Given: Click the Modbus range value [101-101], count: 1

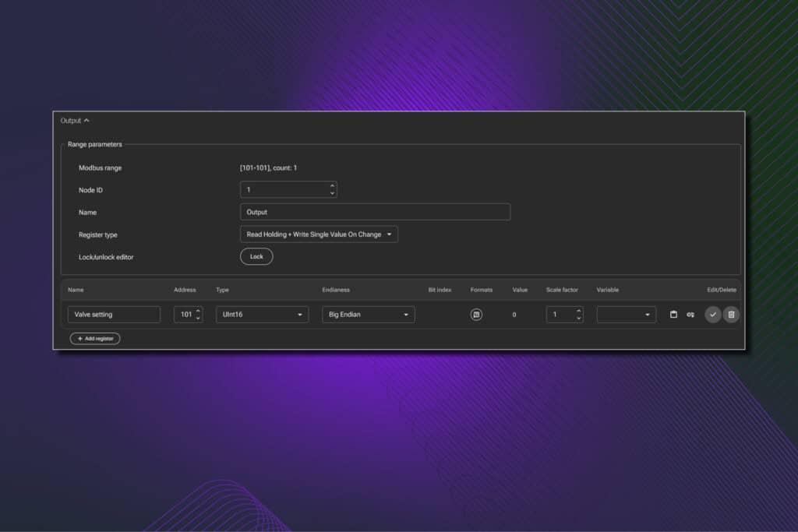Looking at the screenshot, I should [x=268, y=167].
